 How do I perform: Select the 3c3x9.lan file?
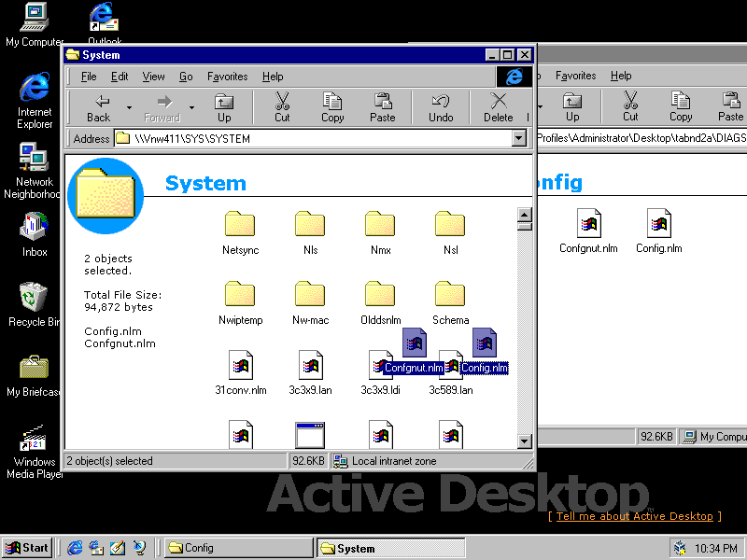(310, 373)
